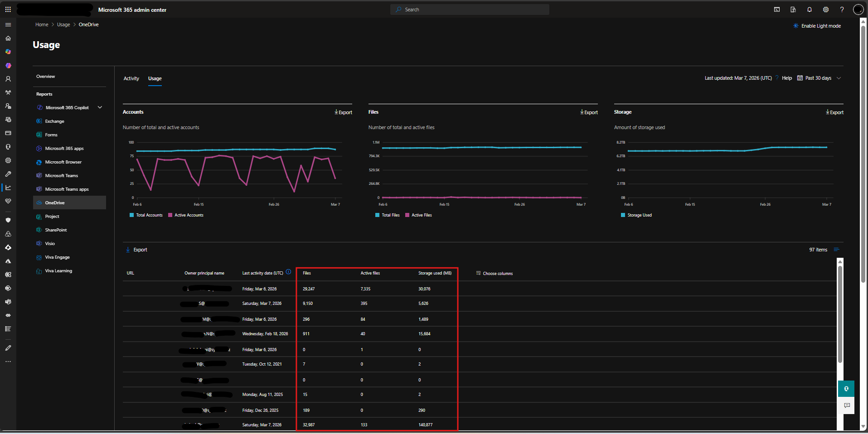The height and width of the screenshot is (434, 868).
Task: Toggle Active Accounts legend series
Action: [186, 215]
